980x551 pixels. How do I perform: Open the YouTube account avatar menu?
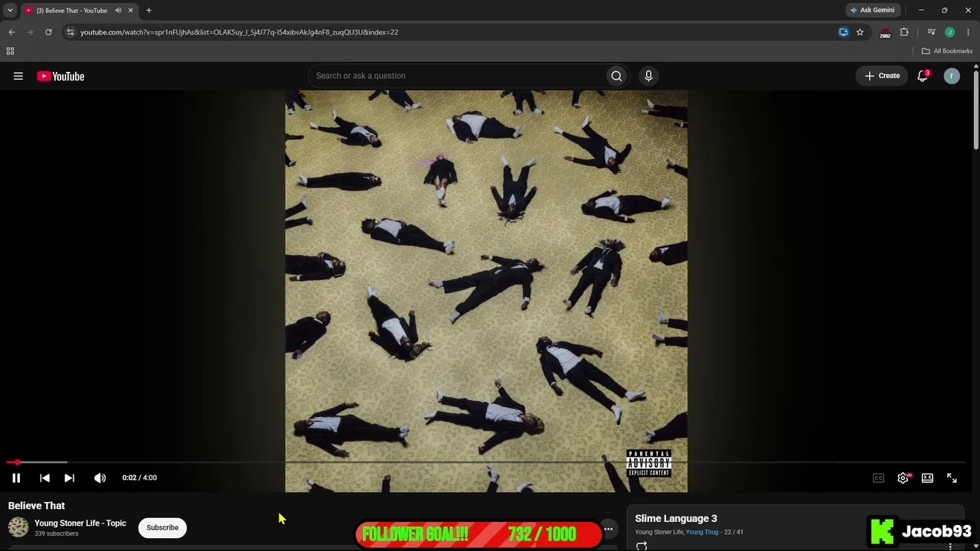(x=952, y=76)
